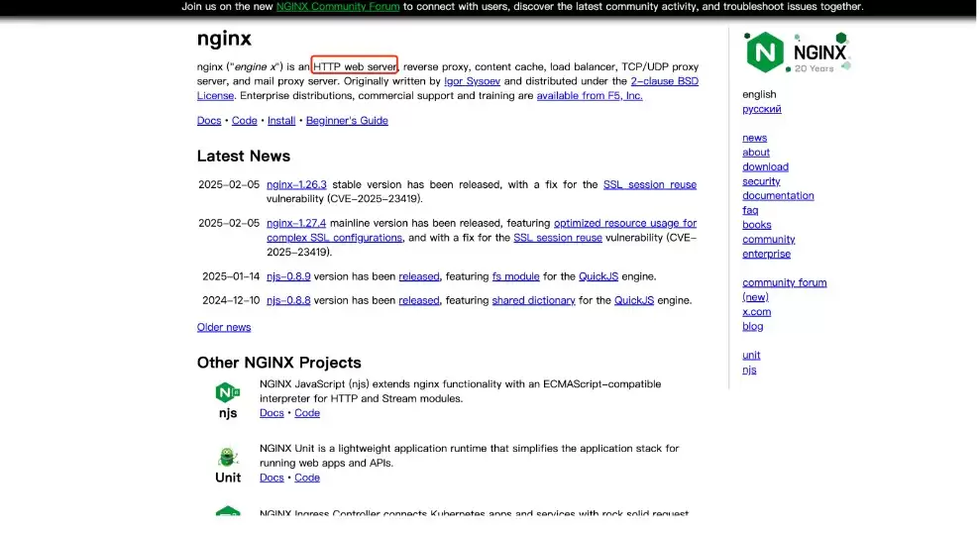Click the 'Latest News' heading
Viewport: 980px width, 533px height.
click(x=243, y=156)
